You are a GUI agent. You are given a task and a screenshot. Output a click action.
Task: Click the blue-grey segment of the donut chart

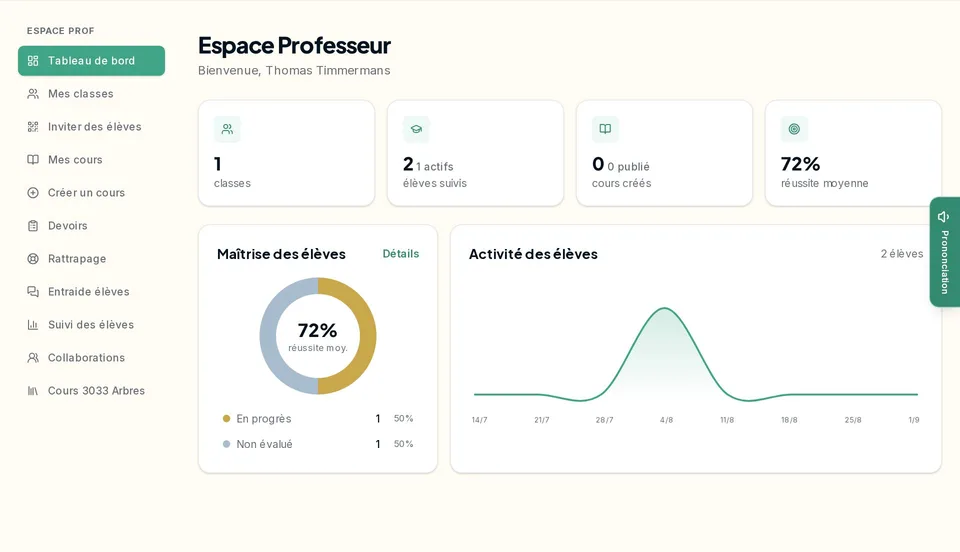[268, 336]
